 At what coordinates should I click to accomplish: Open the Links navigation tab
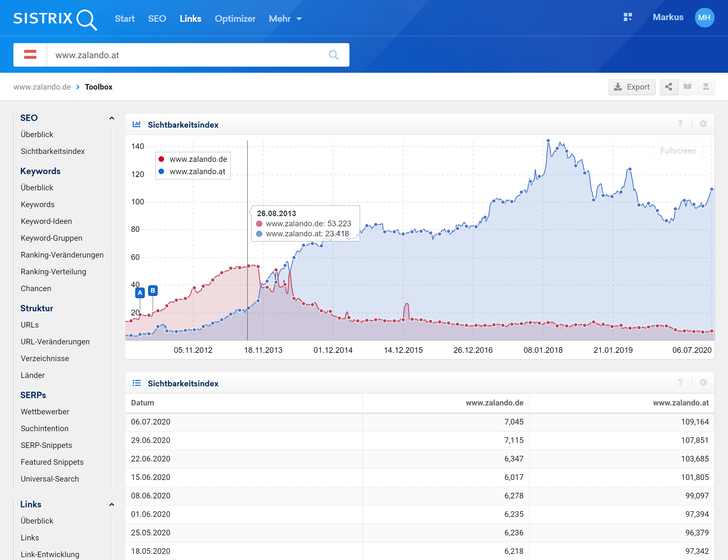pyautogui.click(x=190, y=19)
